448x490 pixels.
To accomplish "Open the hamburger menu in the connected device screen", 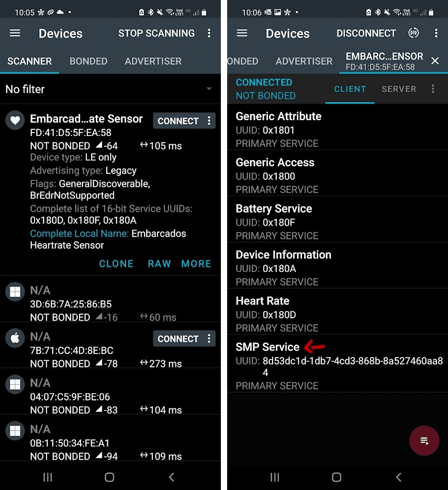I will [x=242, y=33].
